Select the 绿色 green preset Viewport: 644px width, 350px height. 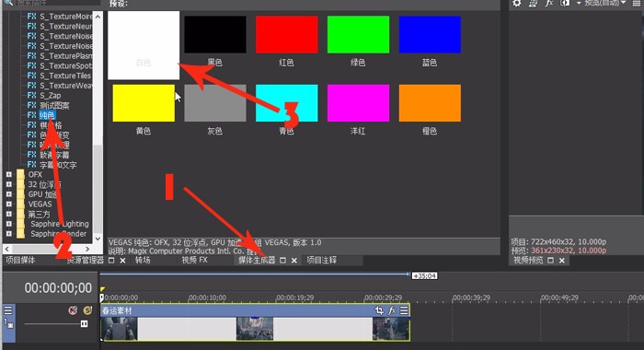pos(358,35)
